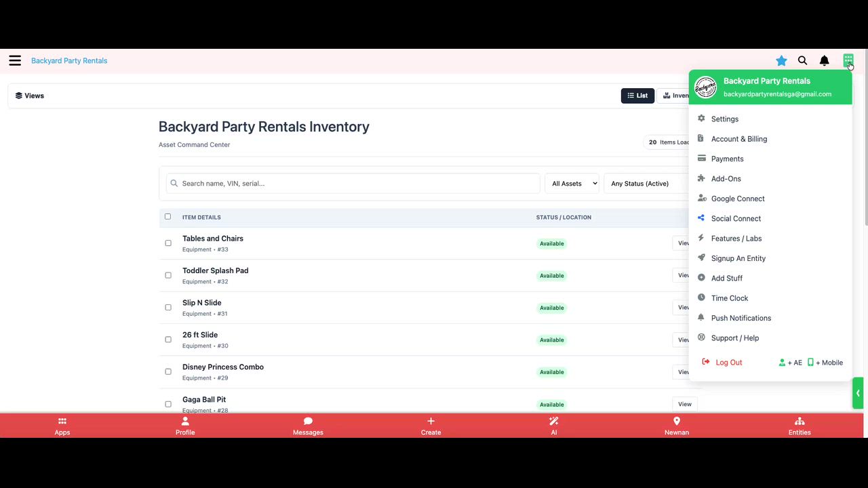This screenshot has width=868, height=488.
Task: Click the Features / Labs lightning icon
Action: (x=701, y=238)
